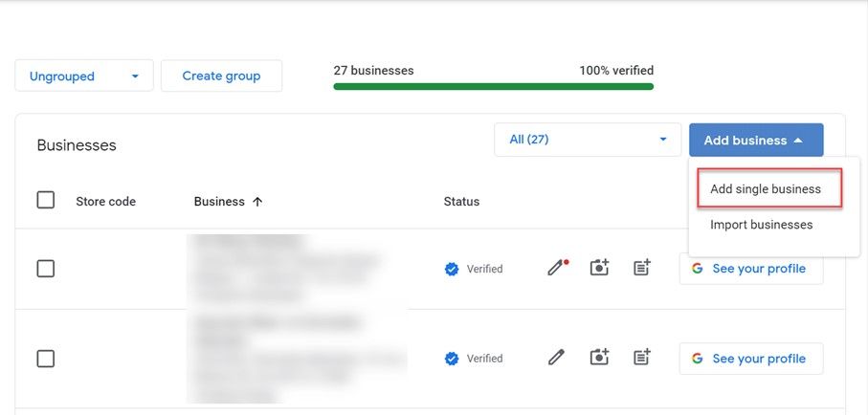
Task: Click the green verification progress bar
Action: coord(493,86)
